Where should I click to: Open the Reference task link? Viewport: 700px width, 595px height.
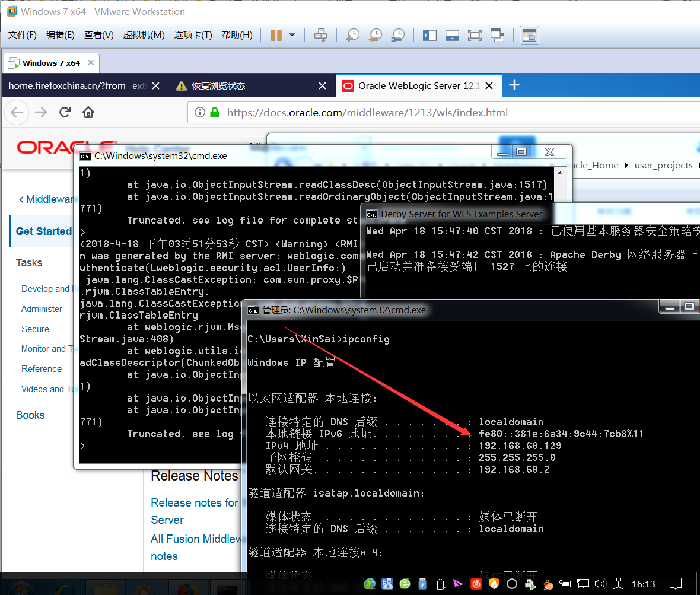point(42,369)
